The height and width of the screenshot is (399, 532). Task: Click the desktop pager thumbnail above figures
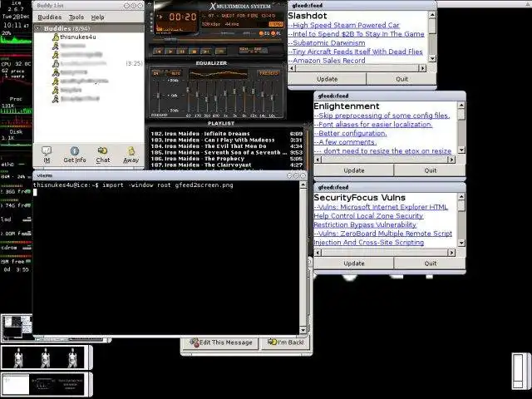[17, 328]
